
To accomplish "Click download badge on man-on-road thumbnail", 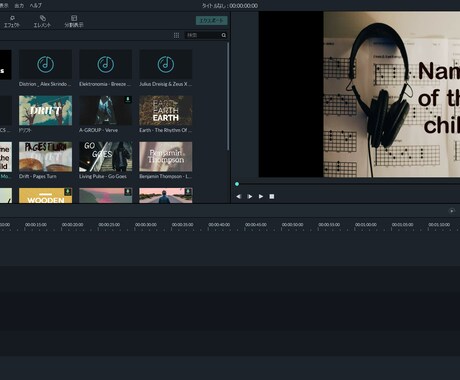I will (x=188, y=192).
